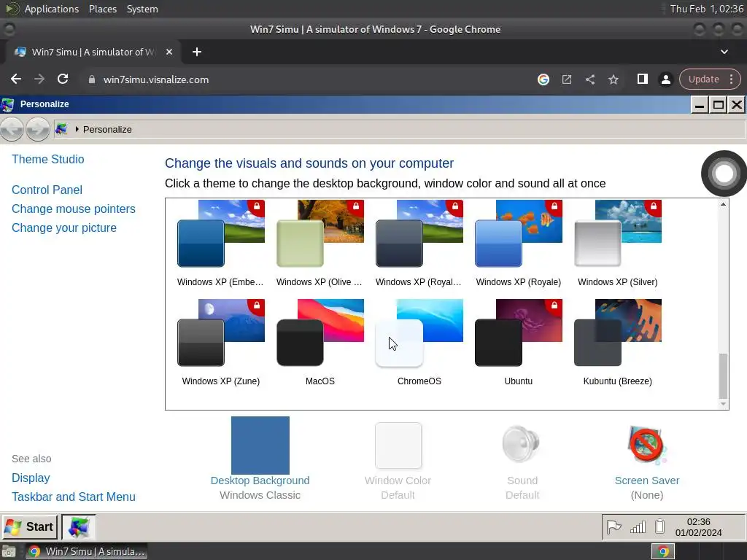
Task: Click the battery tray icon
Action: click(x=659, y=526)
